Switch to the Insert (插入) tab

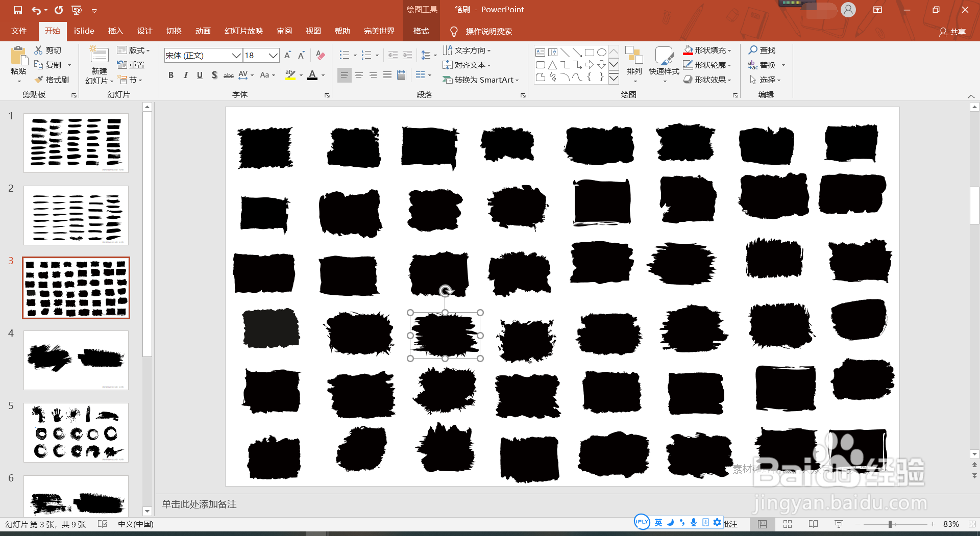click(x=116, y=31)
